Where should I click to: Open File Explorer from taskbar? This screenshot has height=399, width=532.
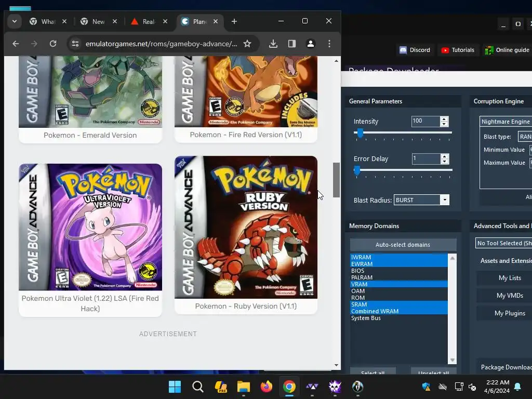[x=243, y=387]
